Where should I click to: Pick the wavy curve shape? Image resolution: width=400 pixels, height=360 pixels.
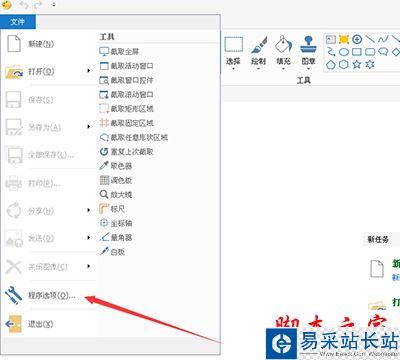pyautogui.click(x=383, y=40)
